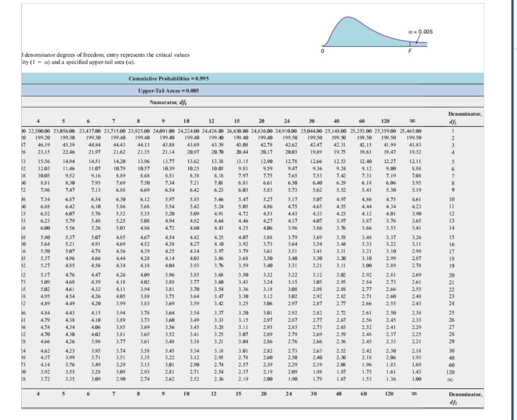The height and width of the screenshot is (420, 517).
Task: Click denominator df2 row label 29
Action: (452, 342)
